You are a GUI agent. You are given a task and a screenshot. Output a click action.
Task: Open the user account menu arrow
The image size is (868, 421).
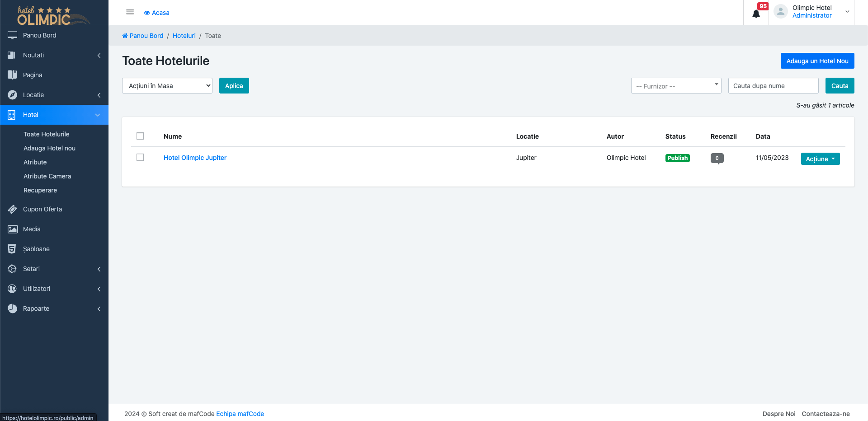[x=847, y=12]
